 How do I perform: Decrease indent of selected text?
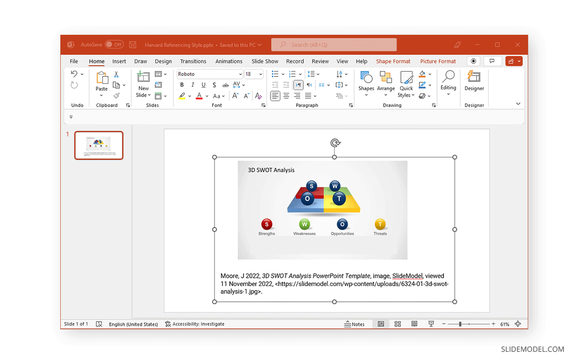[275, 84]
